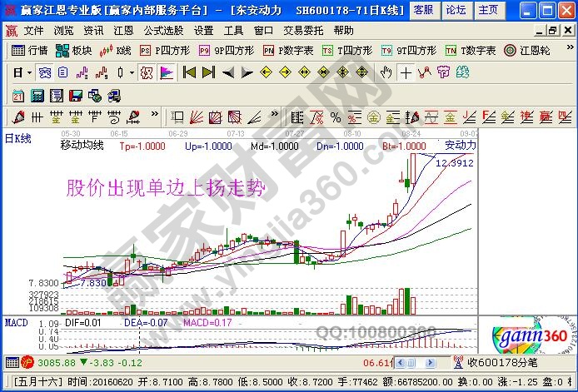
Task: Click the percent % tool icon
Action: coord(336,117)
